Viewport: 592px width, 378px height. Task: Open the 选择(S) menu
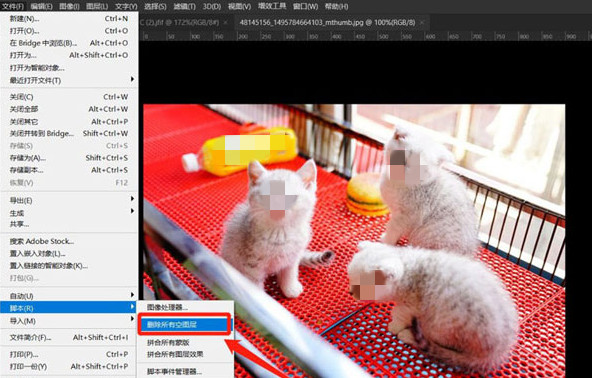(x=155, y=6)
